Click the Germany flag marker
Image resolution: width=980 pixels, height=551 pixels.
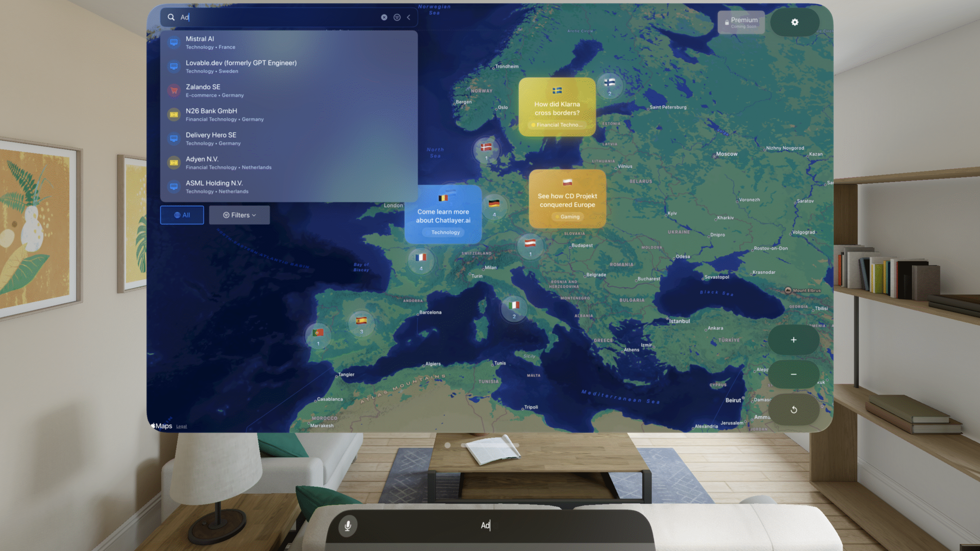pos(494,207)
